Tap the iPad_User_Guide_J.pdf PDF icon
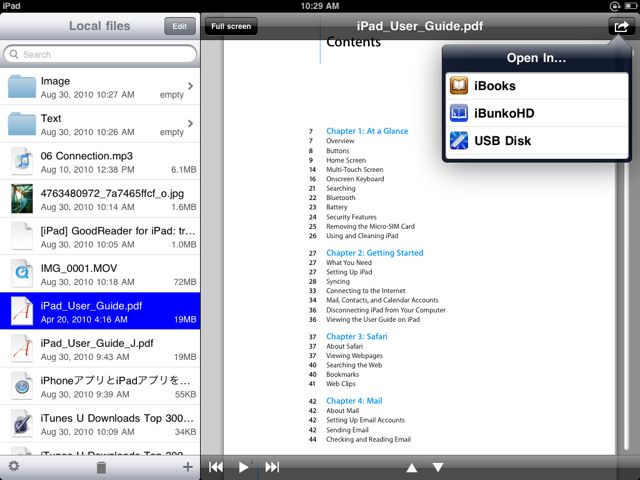 [22, 349]
